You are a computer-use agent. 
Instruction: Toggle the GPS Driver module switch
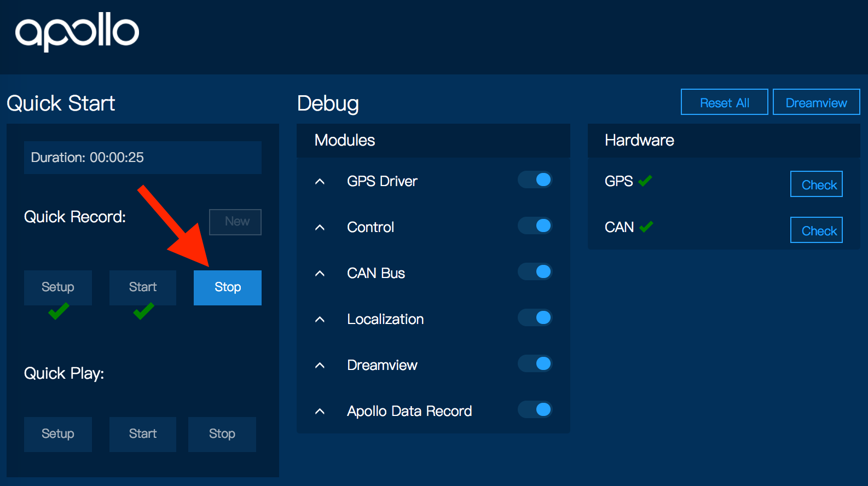click(535, 180)
